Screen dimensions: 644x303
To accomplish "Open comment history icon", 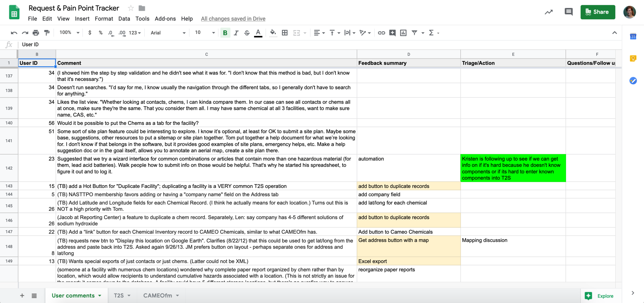I will (x=569, y=12).
